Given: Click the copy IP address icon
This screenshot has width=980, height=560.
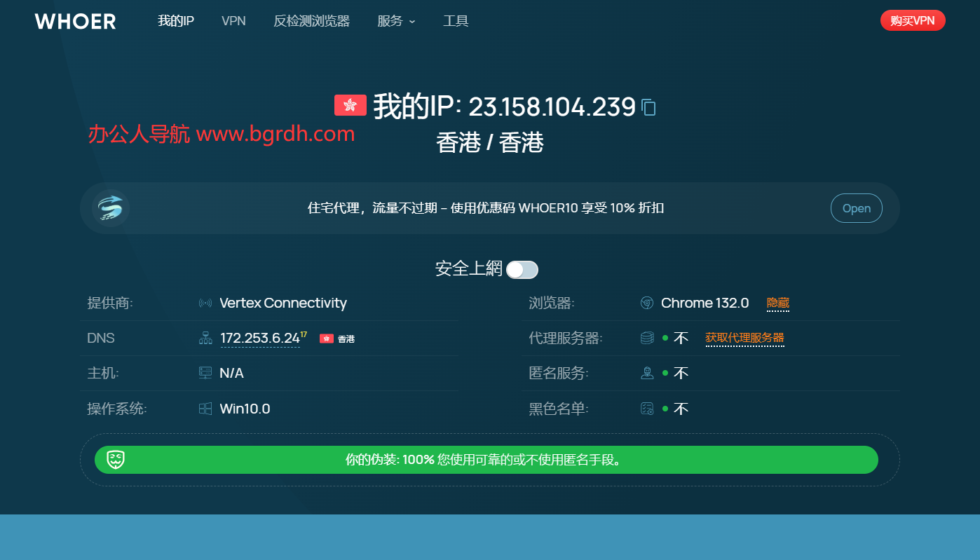Looking at the screenshot, I should click(x=648, y=107).
